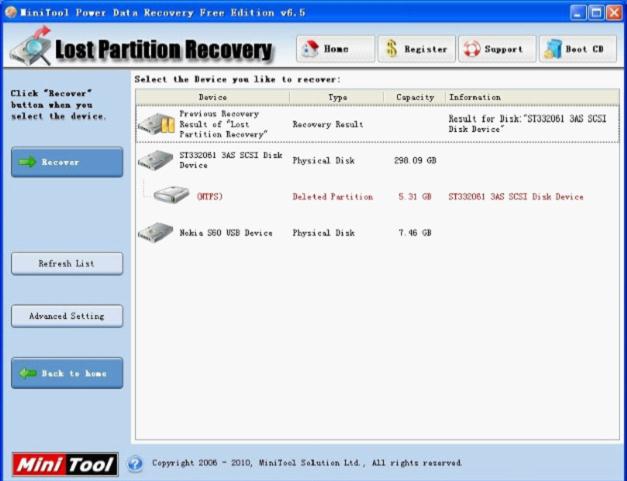Click the deleted NTFS partition drive icon

172,196
